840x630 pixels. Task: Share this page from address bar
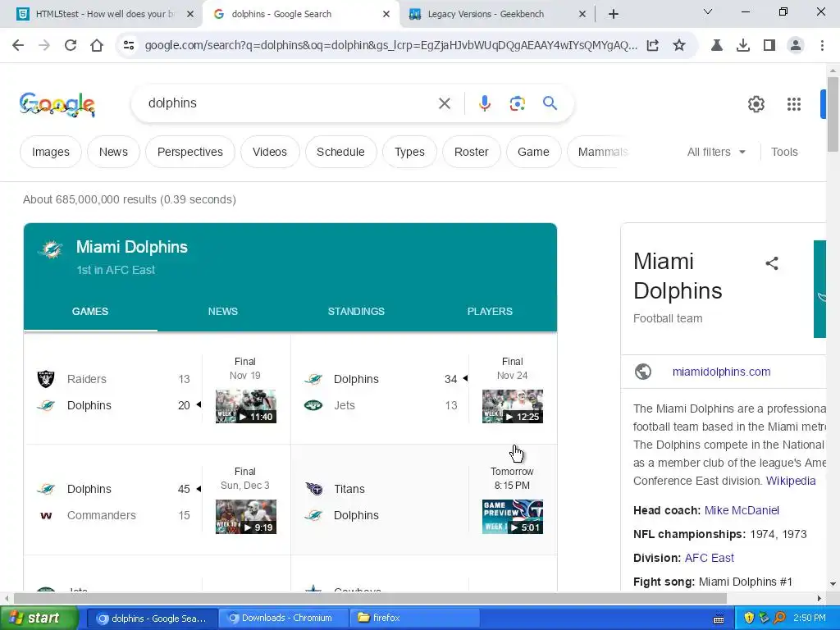[x=652, y=46]
